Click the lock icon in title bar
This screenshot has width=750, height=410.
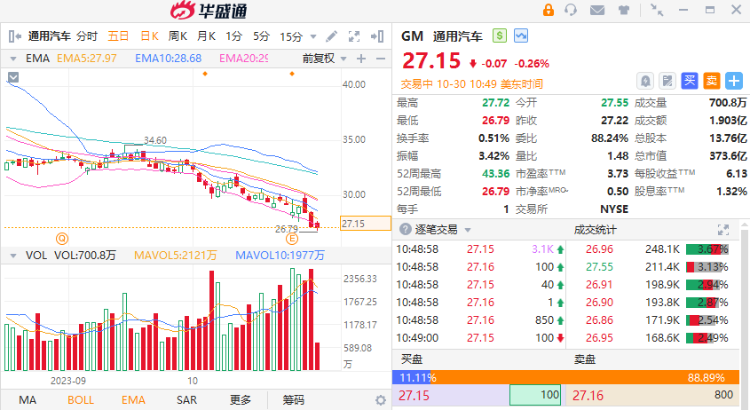(x=548, y=10)
